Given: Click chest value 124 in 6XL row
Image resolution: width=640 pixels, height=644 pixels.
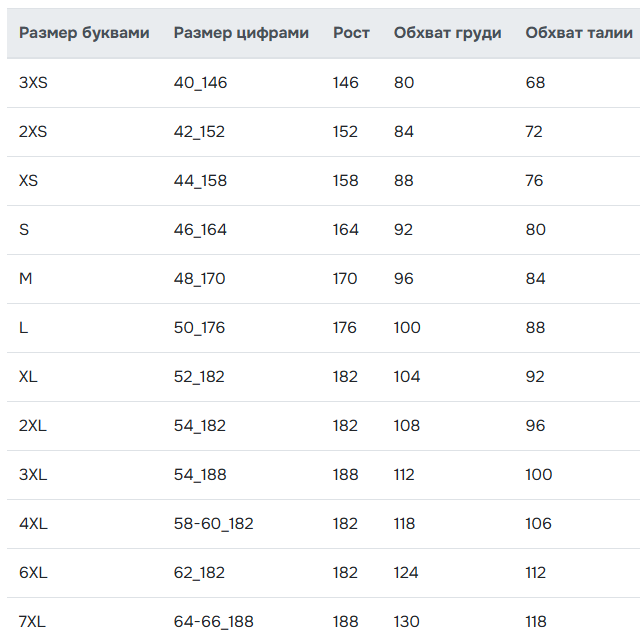Looking at the screenshot, I should [x=406, y=573].
